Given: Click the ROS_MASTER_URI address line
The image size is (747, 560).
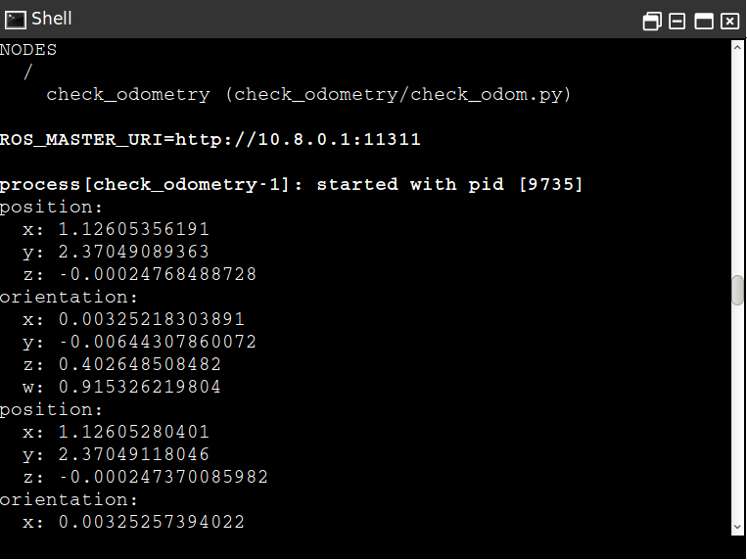Looking at the screenshot, I should pyautogui.click(x=210, y=140).
